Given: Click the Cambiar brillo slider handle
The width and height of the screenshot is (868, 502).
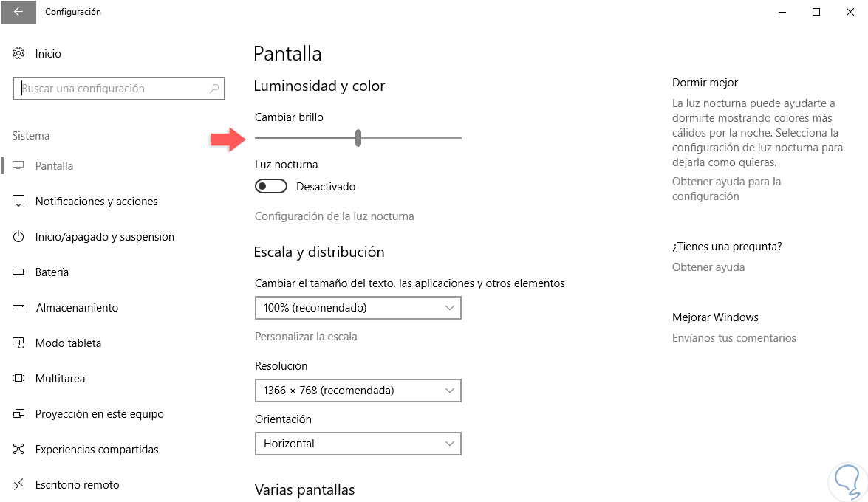Looking at the screenshot, I should [x=358, y=138].
